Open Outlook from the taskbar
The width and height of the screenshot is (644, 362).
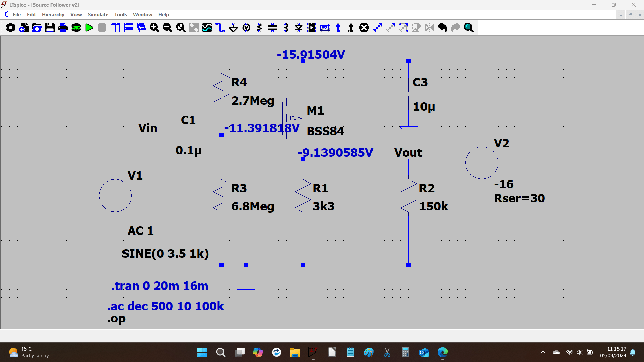point(424,352)
